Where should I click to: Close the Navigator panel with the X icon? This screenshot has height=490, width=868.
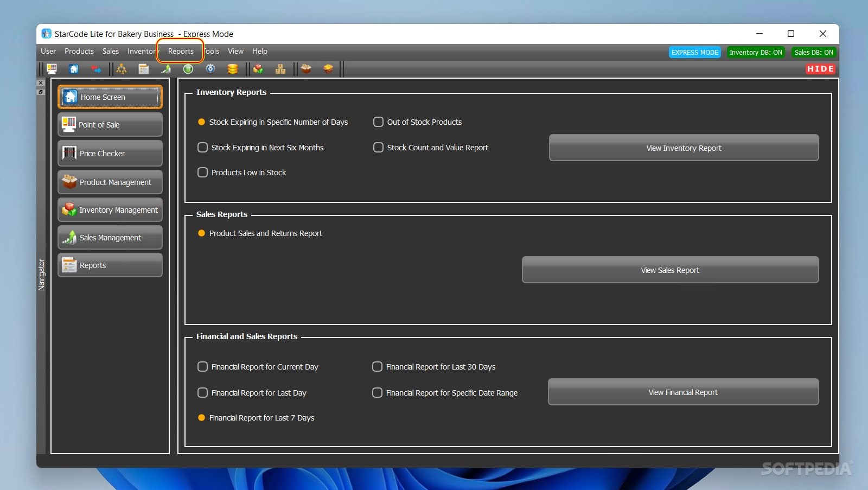(41, 83)
